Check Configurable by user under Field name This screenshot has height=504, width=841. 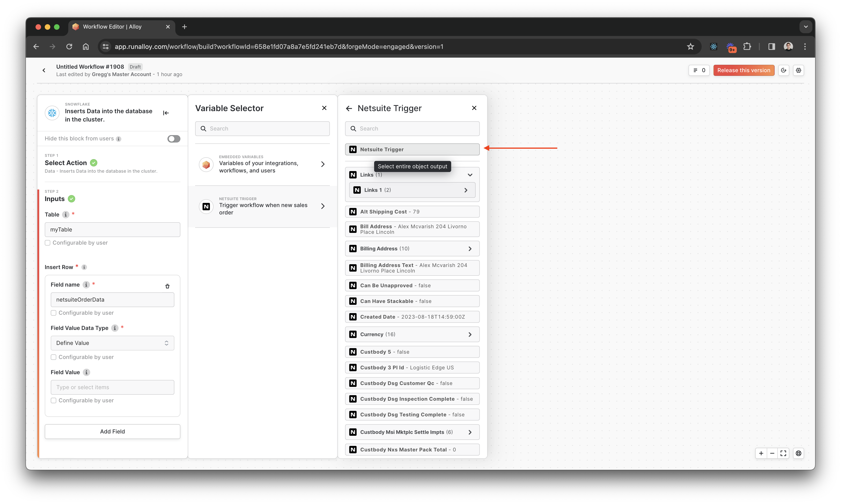pos(53,313)
